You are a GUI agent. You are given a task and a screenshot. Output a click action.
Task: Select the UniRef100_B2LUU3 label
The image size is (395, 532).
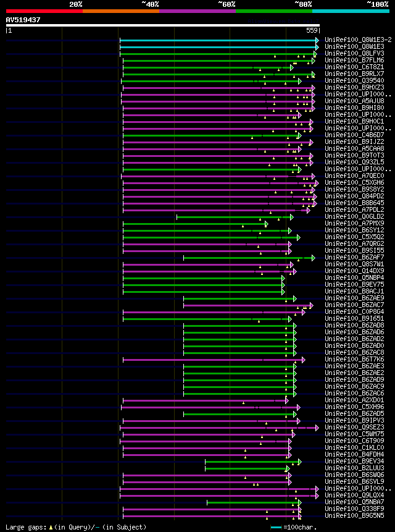tap(355, 468)
